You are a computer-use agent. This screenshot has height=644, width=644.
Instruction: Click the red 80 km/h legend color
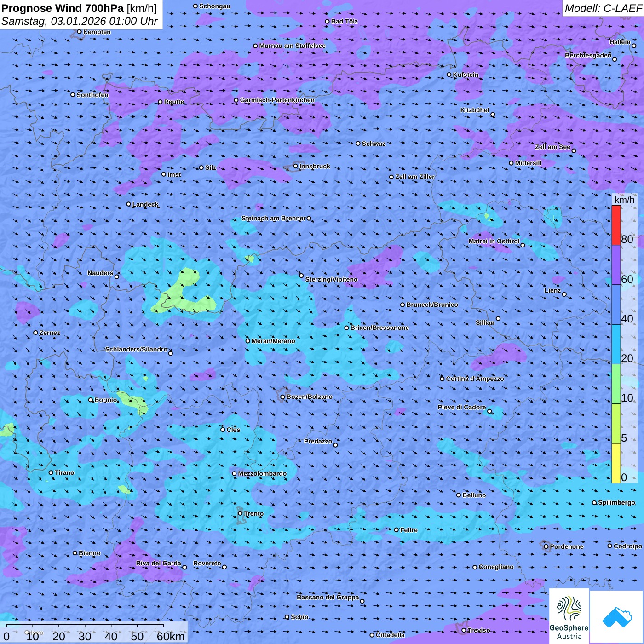(616, 225)
